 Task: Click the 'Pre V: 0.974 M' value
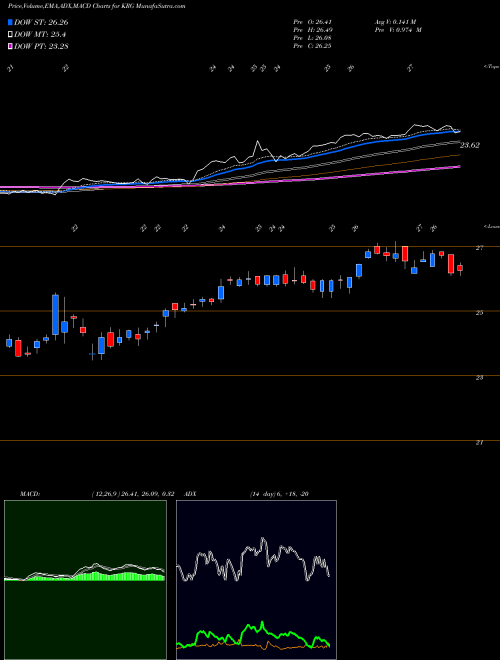pos(398,30)
